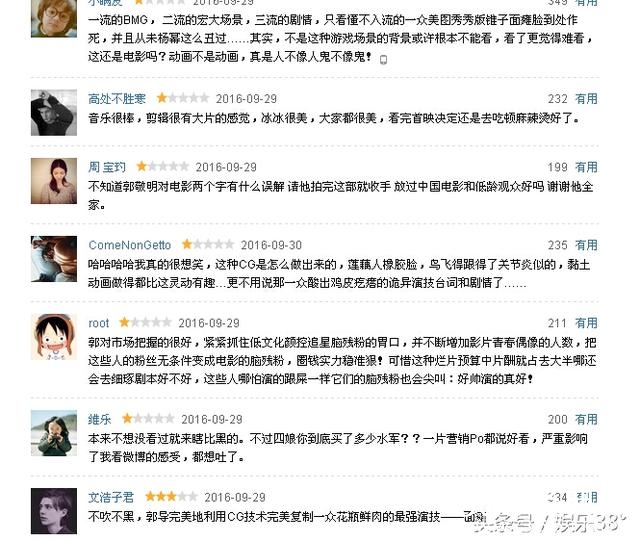Click one-star rating beside ComeNonGetto
This screenshot has width=640, height=541.
coord(208,245)
